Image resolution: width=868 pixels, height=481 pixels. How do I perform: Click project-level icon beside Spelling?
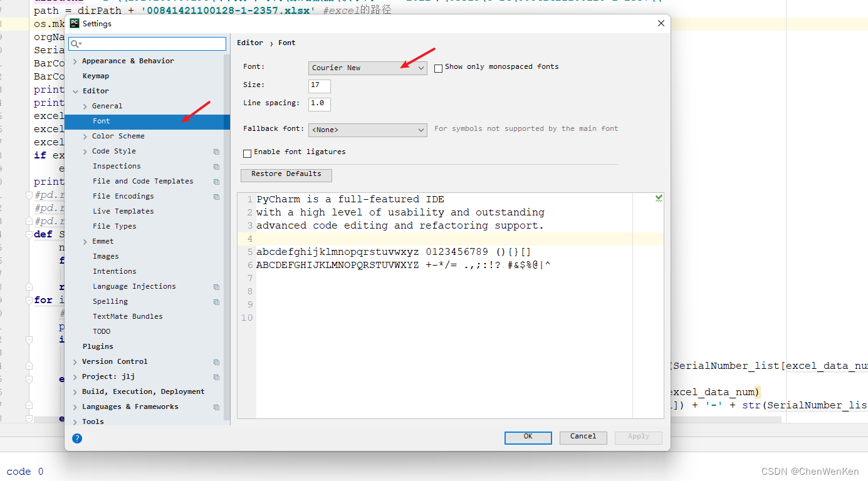[216, 302]
